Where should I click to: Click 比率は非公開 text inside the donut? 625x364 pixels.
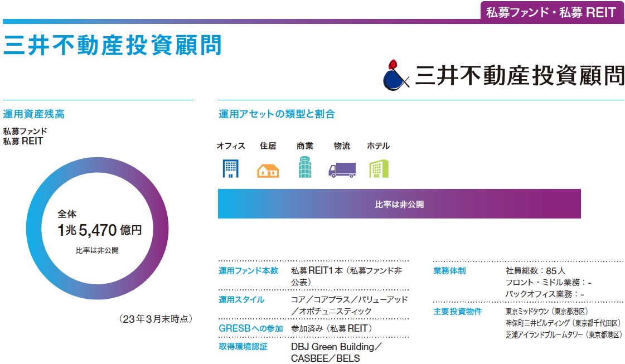pyautogui.click(x=97, y=250)
